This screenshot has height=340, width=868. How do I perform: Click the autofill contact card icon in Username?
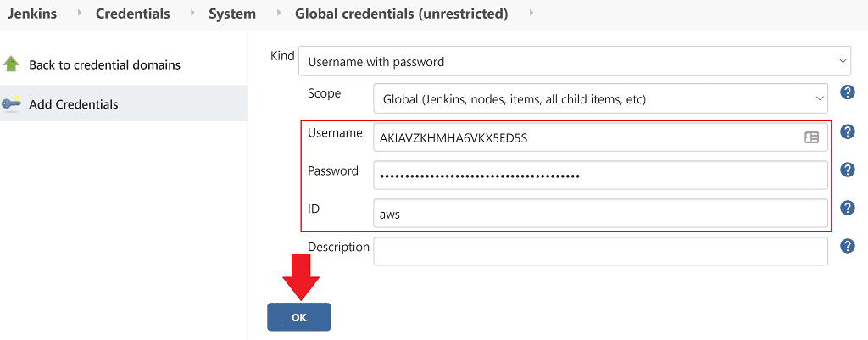(x=811, y=137)
